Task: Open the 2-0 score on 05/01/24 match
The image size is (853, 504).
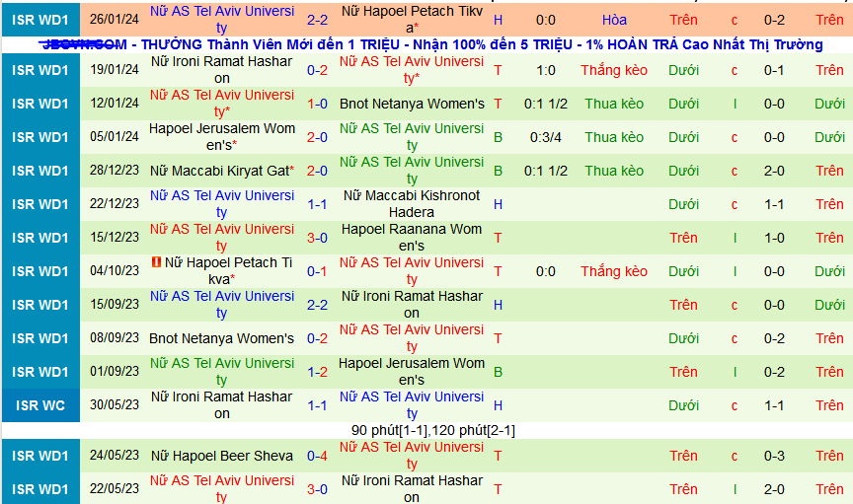Action: point(317,137)
